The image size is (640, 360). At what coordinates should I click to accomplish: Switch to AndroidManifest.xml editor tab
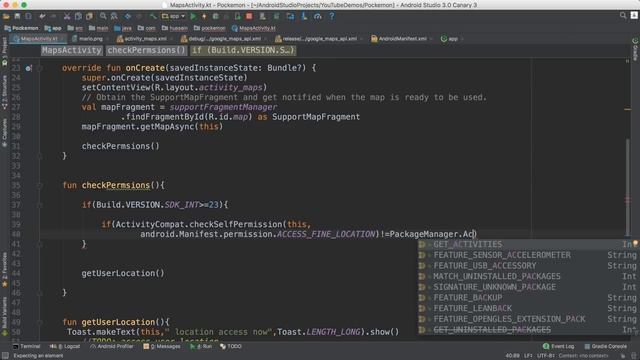[402, 39]
